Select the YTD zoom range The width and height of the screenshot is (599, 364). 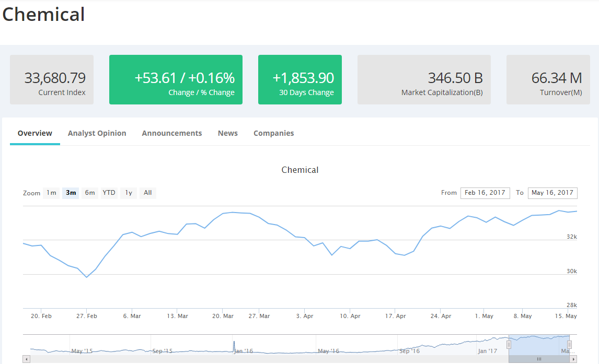109,193
